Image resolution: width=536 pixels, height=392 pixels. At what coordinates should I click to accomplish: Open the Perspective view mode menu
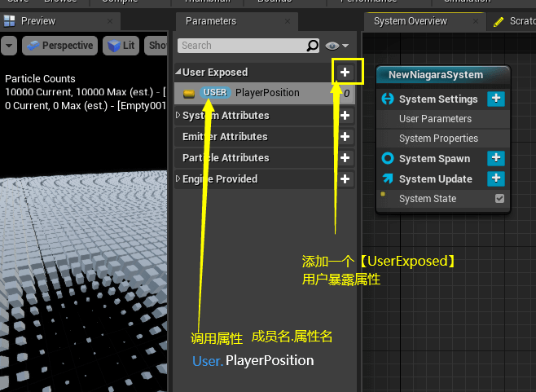click(59, 46)
